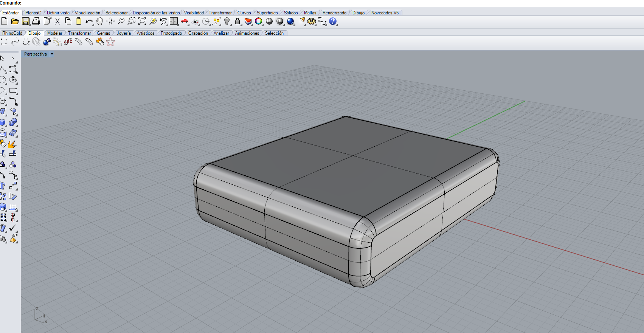Click the orange Explode icon
Viewport: 644px width, 333px height.
coord(13,144)
